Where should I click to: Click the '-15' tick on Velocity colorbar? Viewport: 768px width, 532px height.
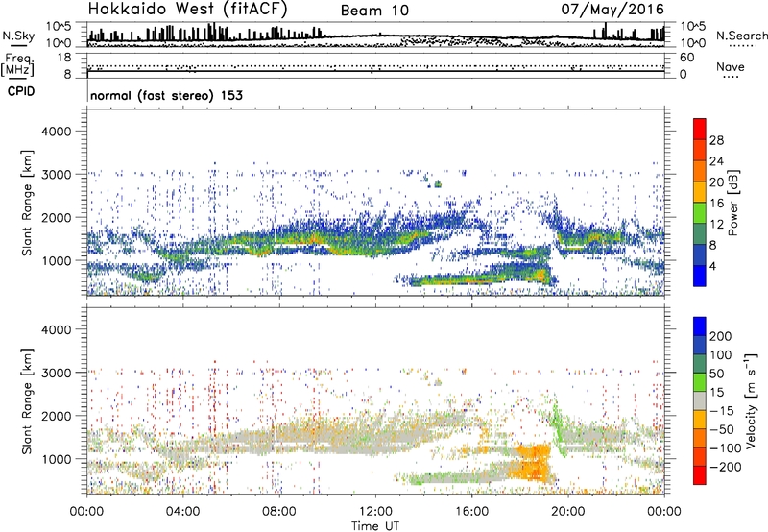722,410
